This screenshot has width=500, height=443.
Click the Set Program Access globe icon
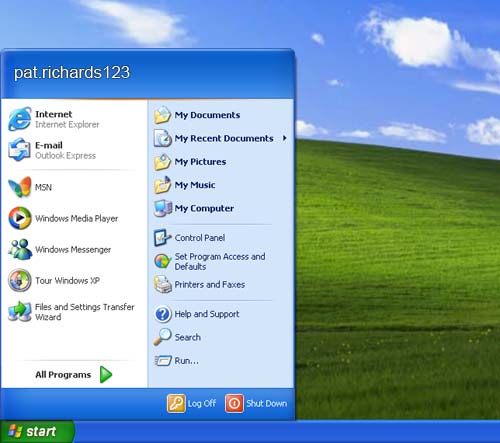click(x=162, y=261)
